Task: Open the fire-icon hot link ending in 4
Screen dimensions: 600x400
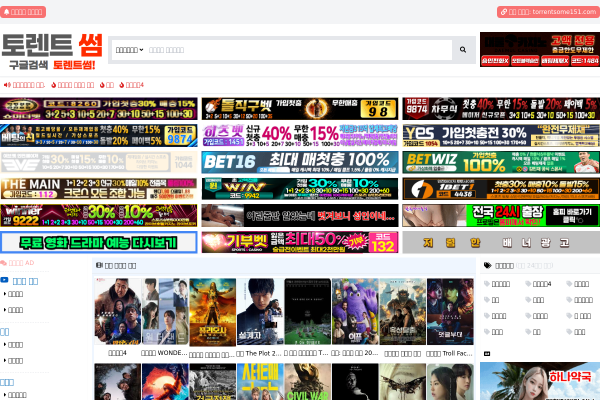Action: click(132, 85)
